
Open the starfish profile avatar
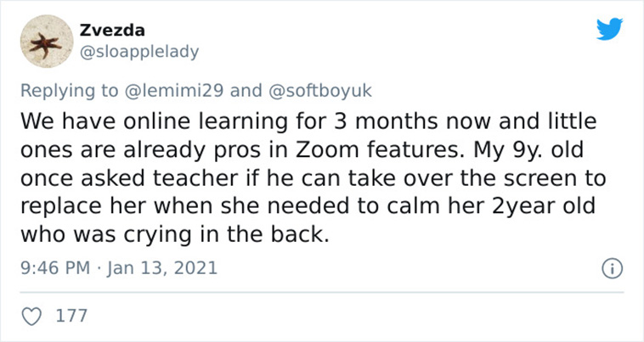coord(47,42)
